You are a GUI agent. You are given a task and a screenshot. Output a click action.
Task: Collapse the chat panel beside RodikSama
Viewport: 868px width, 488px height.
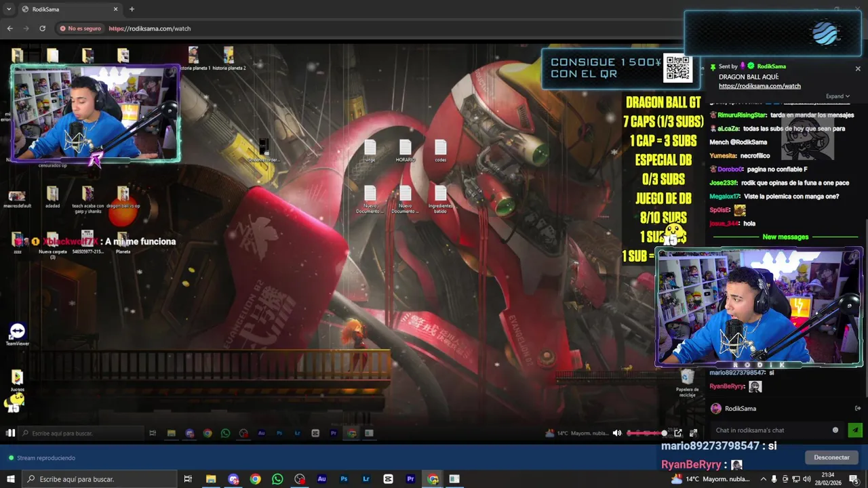point(858,409)
